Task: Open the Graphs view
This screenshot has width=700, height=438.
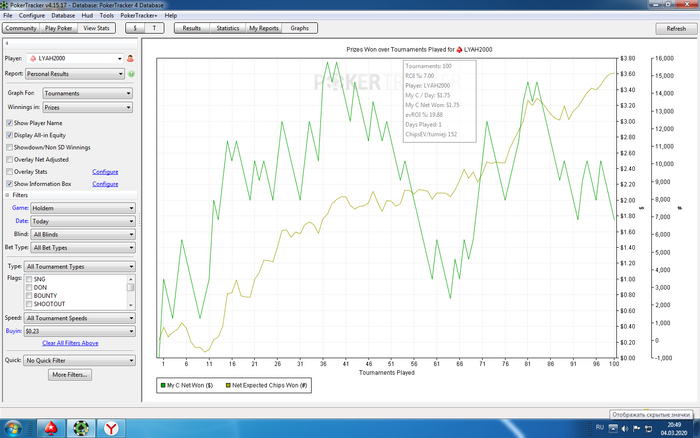Action: (300, 28)
